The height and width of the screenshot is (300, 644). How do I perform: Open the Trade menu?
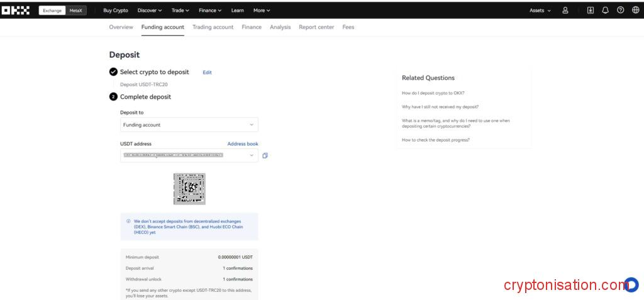[x=180, y=10]
